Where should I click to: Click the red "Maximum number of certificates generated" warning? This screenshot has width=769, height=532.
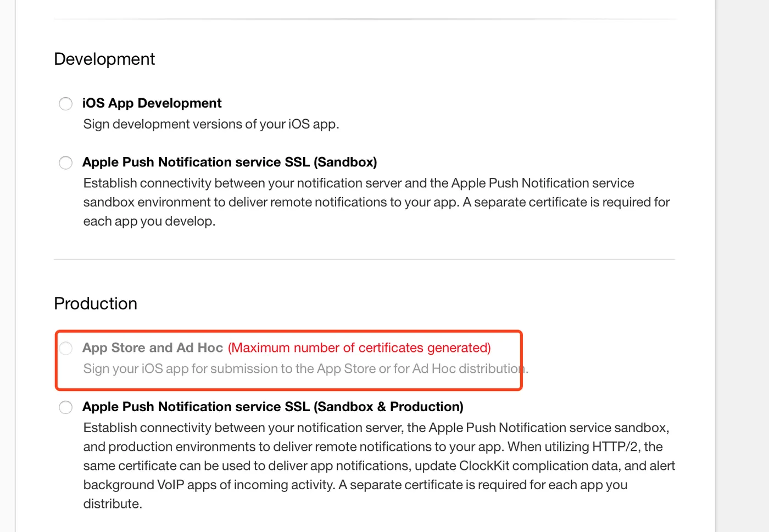pyautogui.click(x=359, y=348)
